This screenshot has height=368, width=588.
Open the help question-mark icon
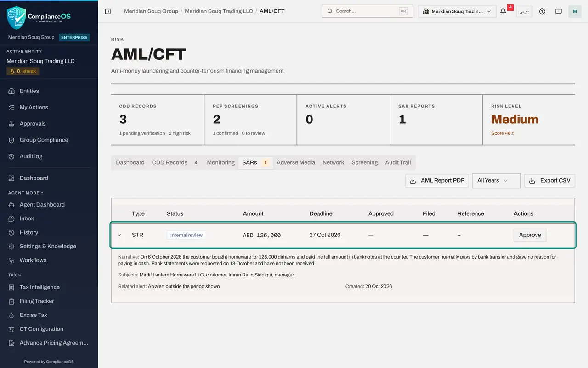(542, 11)
